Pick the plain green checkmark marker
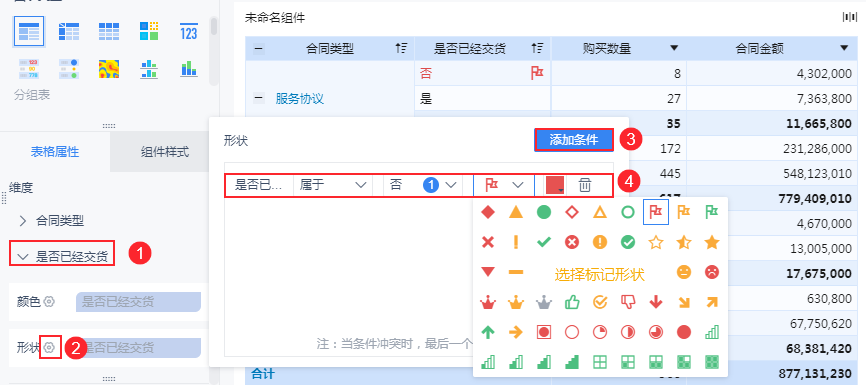Viewport: 866px width, 385px height. [544, 242]
